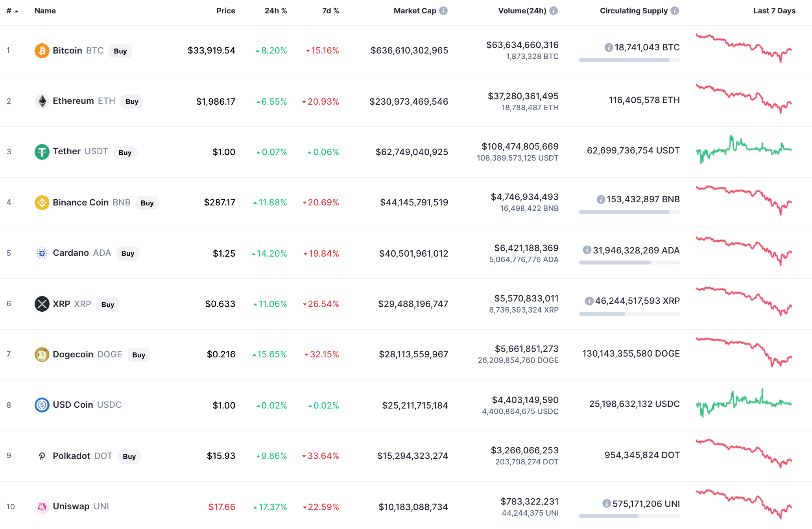The width and height of the screenshot is (812, 529).
Task: Open the Market Cap info icon
Action: 443,11
